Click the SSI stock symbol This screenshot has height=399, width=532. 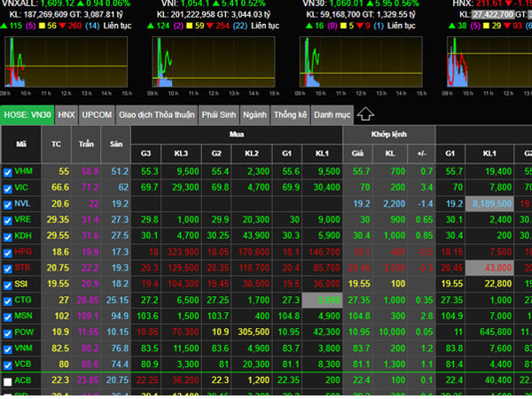coord(20,284)
